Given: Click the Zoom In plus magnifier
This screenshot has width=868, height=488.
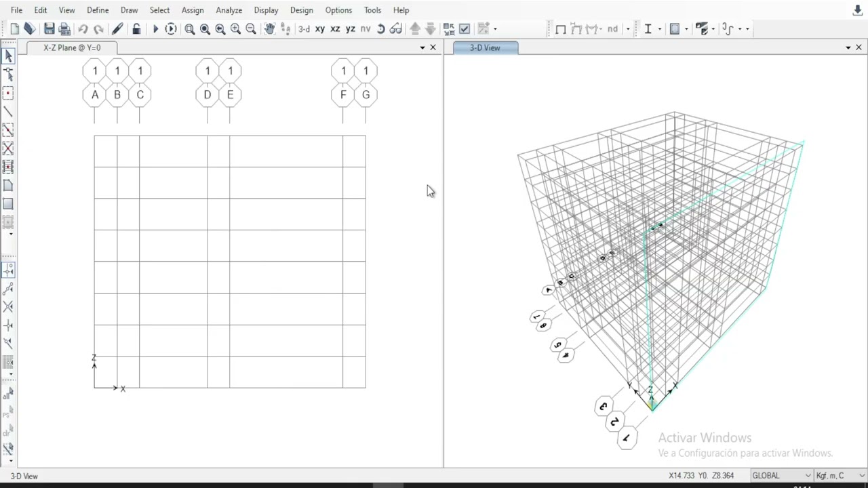Looking at the screenshot, I should click(235, 28).
